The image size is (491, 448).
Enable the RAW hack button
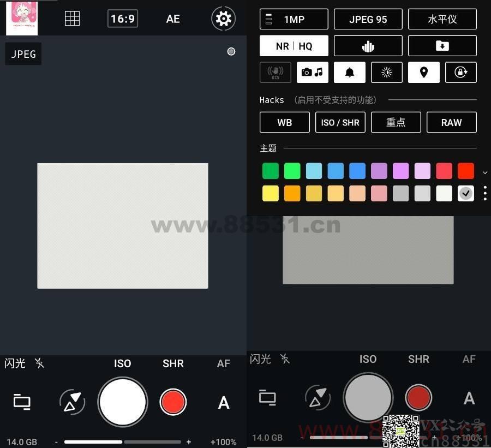tap(452, 122)
